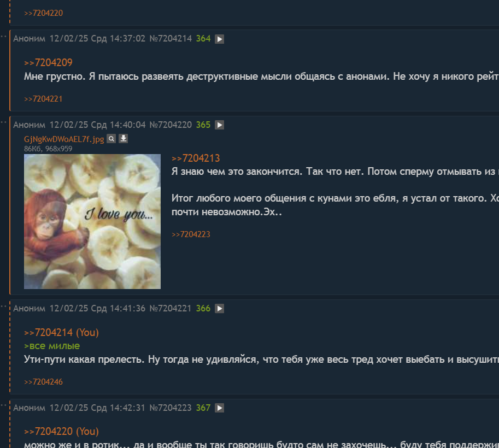The height and width of the screenshot is (448, 499).
Task: Open the dots menu beside post №7204220
Action: coord(3,122)
